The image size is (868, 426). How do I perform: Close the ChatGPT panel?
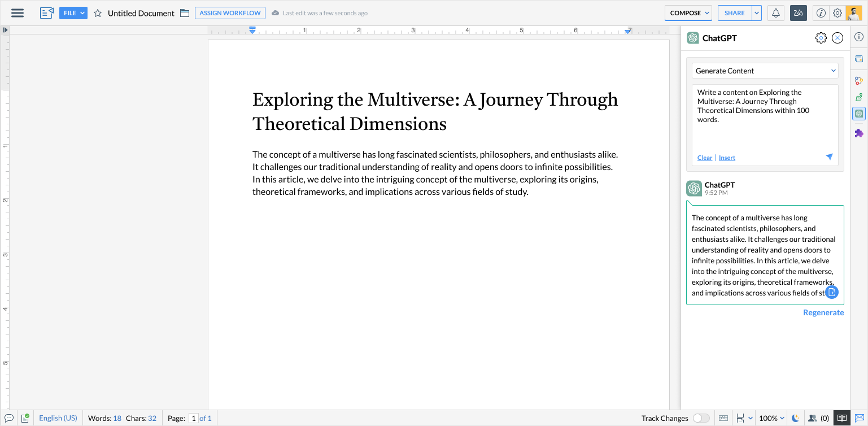(x=838, y=38)
